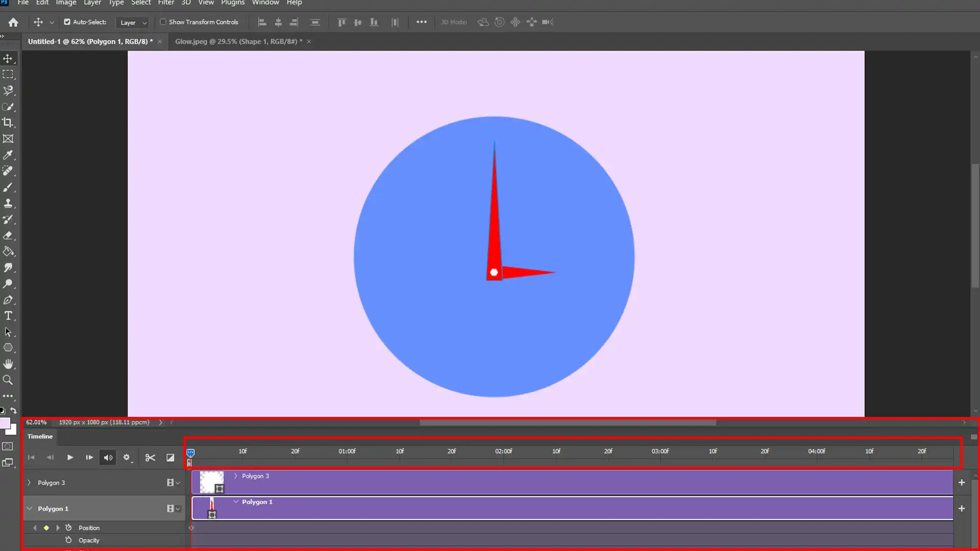
Task: Toggle Opacity stopwatch keyframe animation
Action: pos(68,540)
